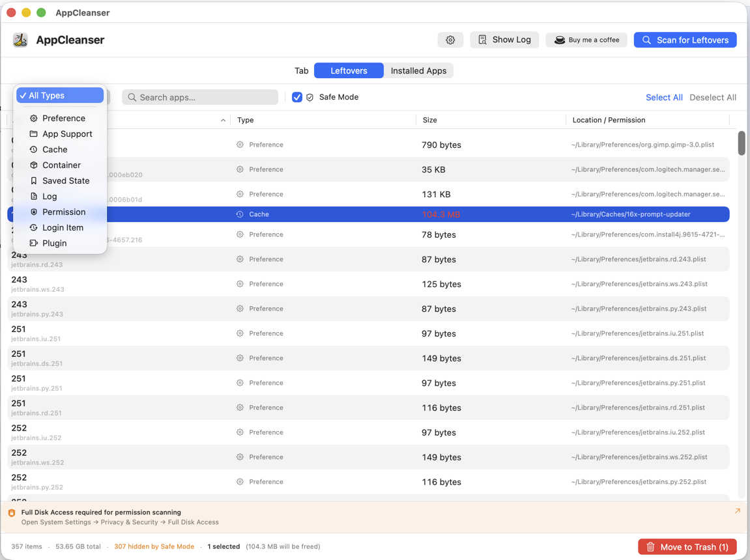The width and height of the screenshot is (750, 560).
Task: Filter by Permission type
Action: (60, 212)
